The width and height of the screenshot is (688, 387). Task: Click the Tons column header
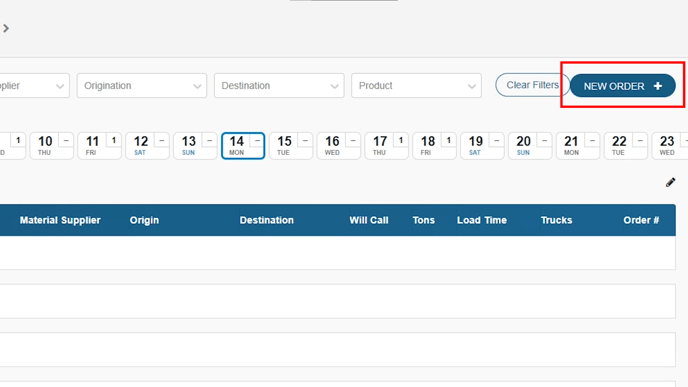(423, 220)
